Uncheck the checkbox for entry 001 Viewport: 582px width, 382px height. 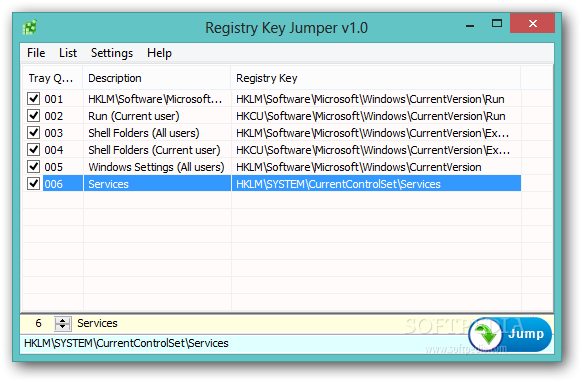pyautogui.click(x=33, y=99)
